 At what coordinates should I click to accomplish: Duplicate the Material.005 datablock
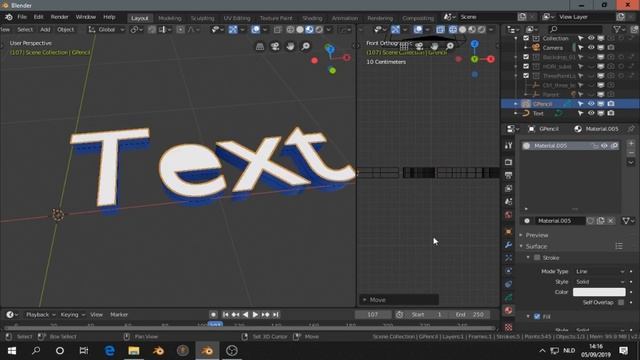click(x=600, y=221)
